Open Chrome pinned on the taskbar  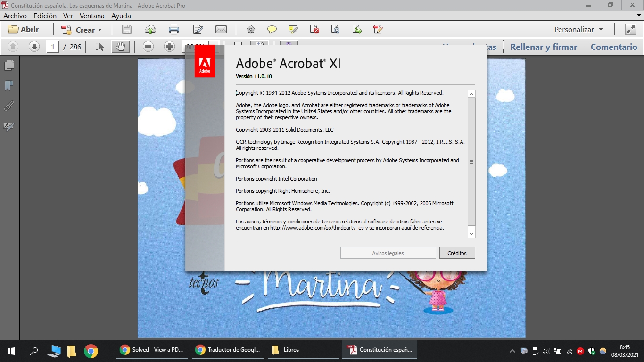click(91, 351)
